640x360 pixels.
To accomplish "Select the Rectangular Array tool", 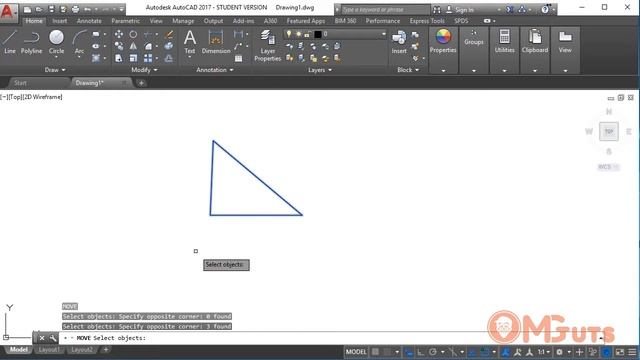I will pyautogui.click(x=148, y=58).
